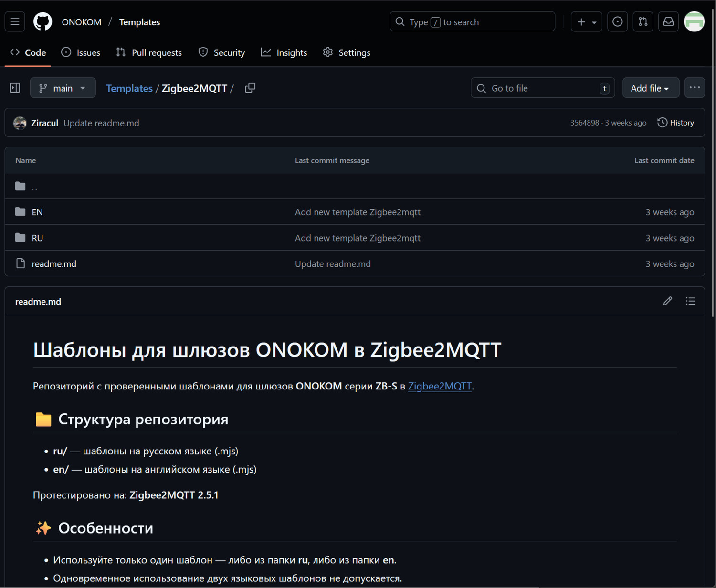Open the Add file dropdown

[650, 88]
